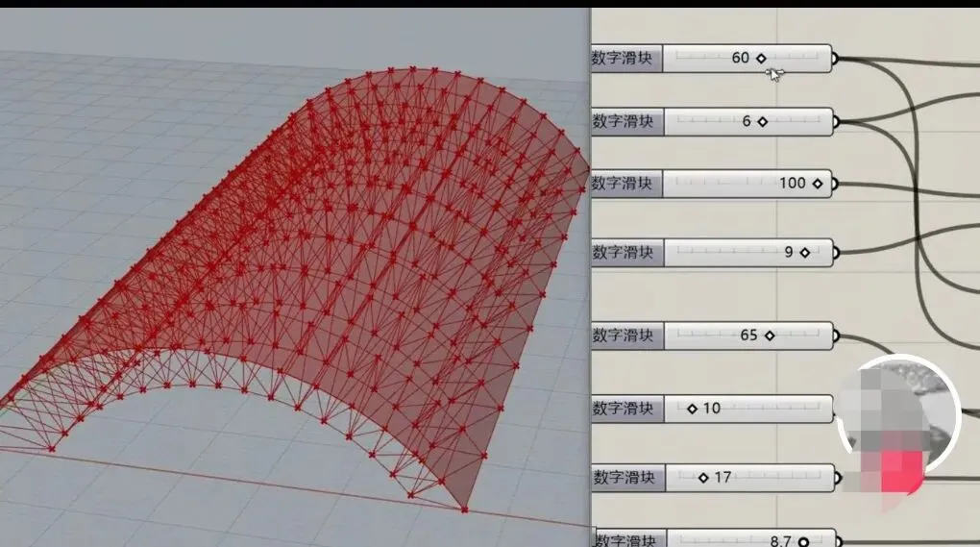Click the output connector of the 17 slider

click(x=838, y=478)
